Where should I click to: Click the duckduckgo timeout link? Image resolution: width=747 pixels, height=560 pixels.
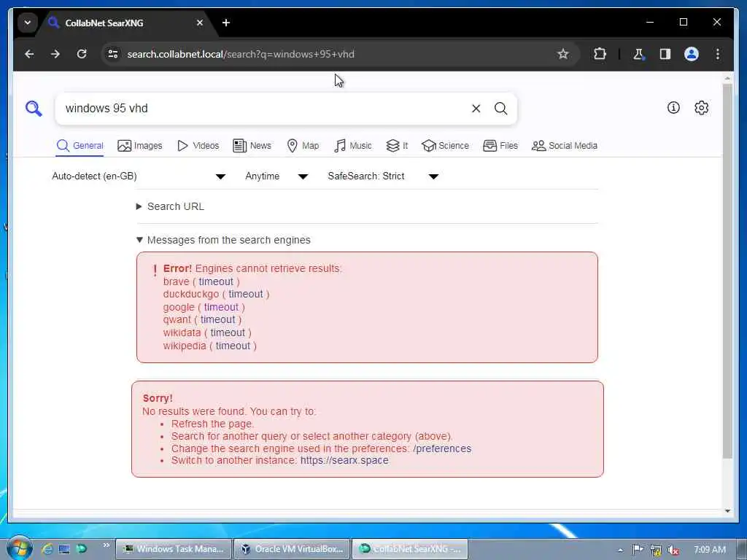tap(245, 295)
